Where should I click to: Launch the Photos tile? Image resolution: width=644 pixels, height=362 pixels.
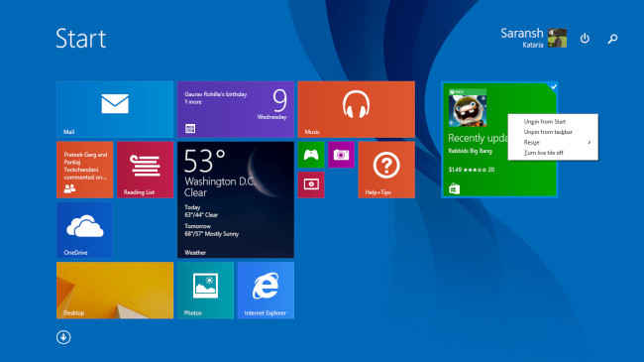point(205,290)
